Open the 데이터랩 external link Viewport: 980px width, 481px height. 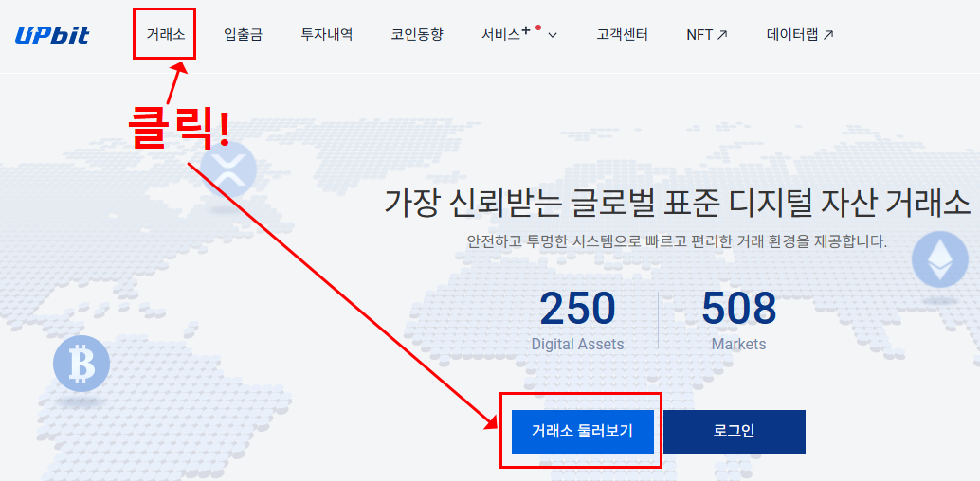pyautogui.click(x=800, y=35)
